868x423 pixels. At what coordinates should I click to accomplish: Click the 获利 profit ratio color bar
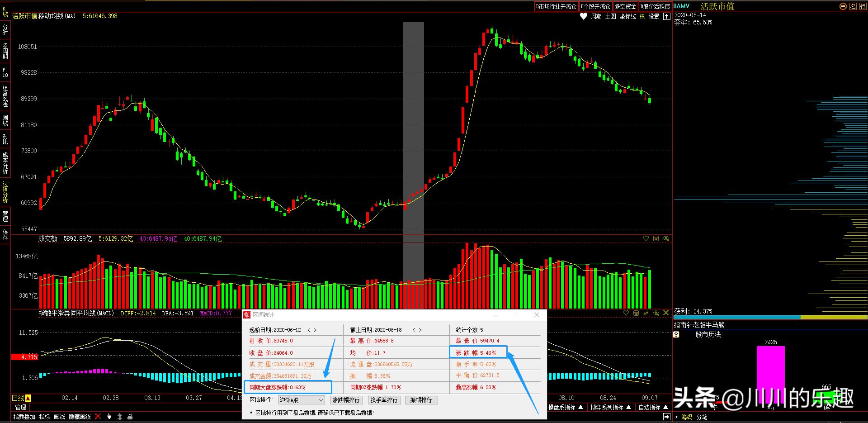[x=770, y=317]
